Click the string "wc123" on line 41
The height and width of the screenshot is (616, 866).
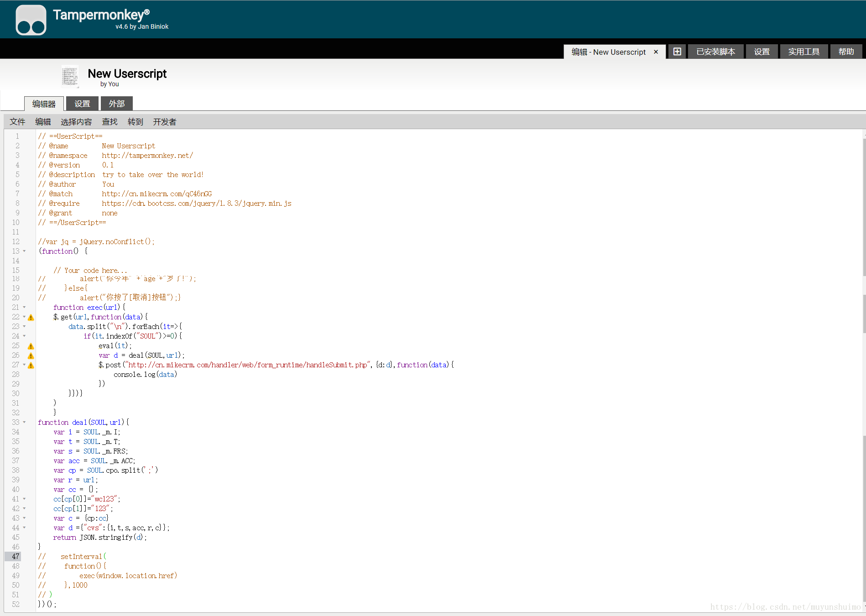pyautogui.click(x=104, y=499)
